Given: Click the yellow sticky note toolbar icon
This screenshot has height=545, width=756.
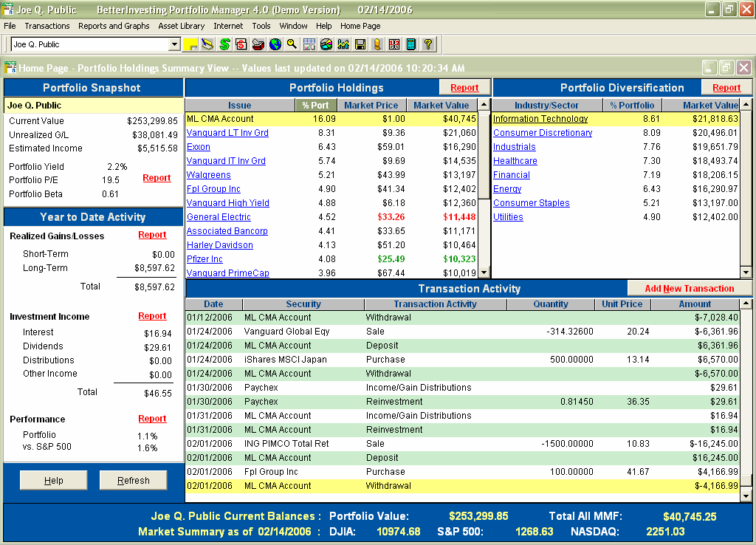Looking at the screenshot, I should tap(191, 44).
